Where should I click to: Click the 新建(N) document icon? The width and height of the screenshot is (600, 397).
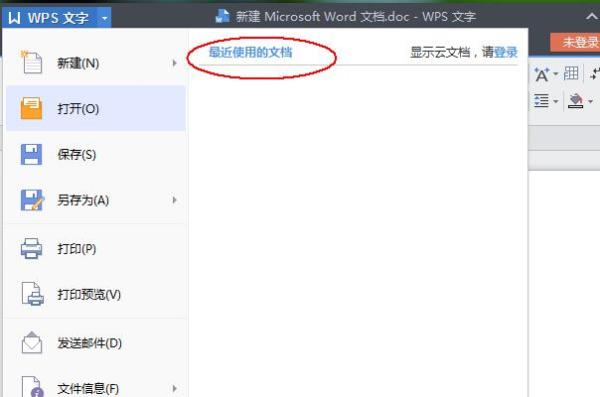click(x=32, y=62)
